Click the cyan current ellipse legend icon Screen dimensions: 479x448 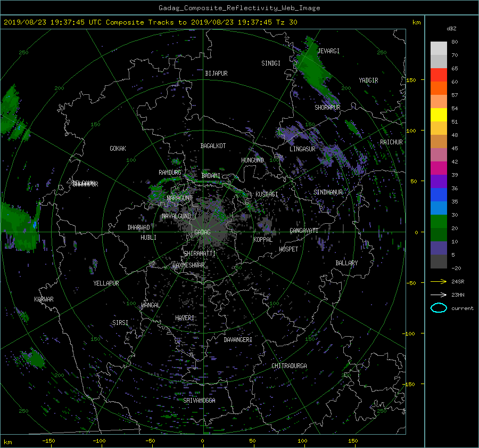(x=439, y=308)
